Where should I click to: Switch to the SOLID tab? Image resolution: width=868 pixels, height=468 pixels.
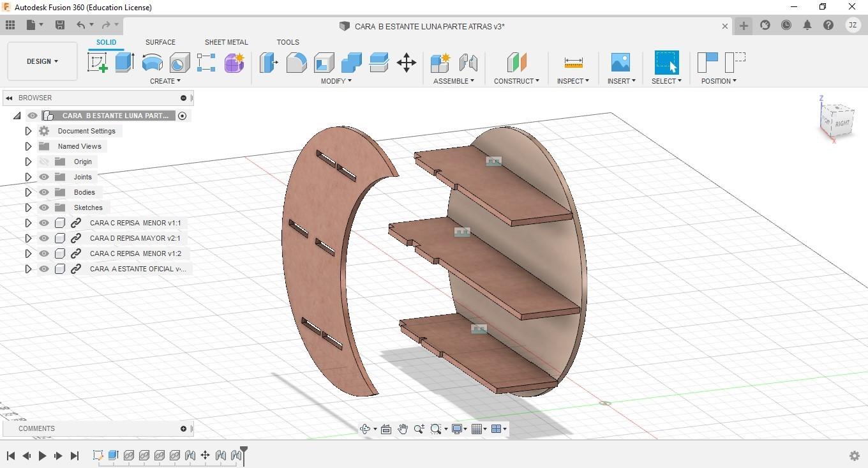pyautogui.click(x=107, y=42)
